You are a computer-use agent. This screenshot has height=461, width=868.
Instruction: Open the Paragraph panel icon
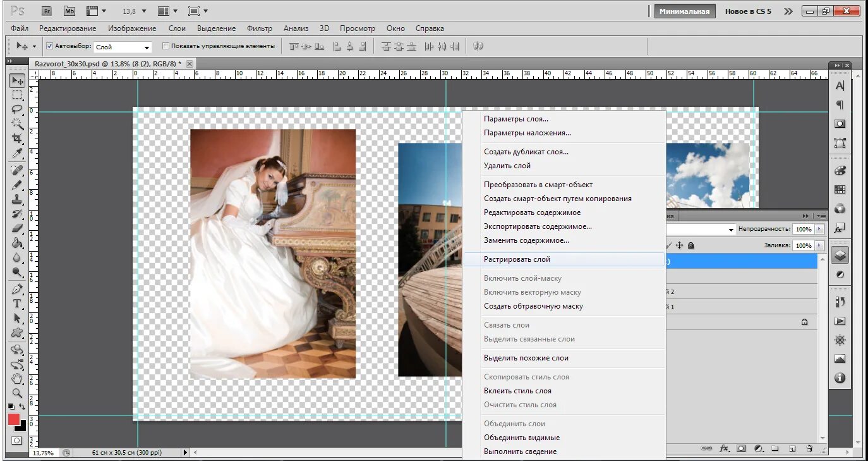pos(840,105)
